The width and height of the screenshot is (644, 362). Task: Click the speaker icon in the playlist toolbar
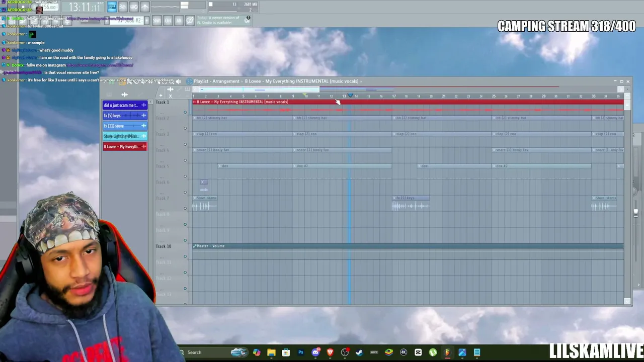[x=178, y=81]
